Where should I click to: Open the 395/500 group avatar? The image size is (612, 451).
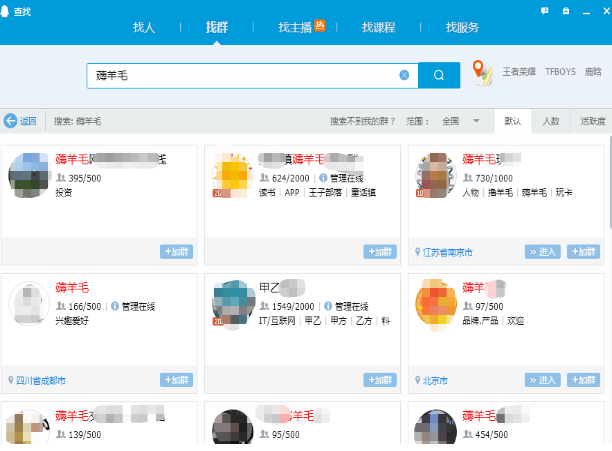click(x=29, y=175)
